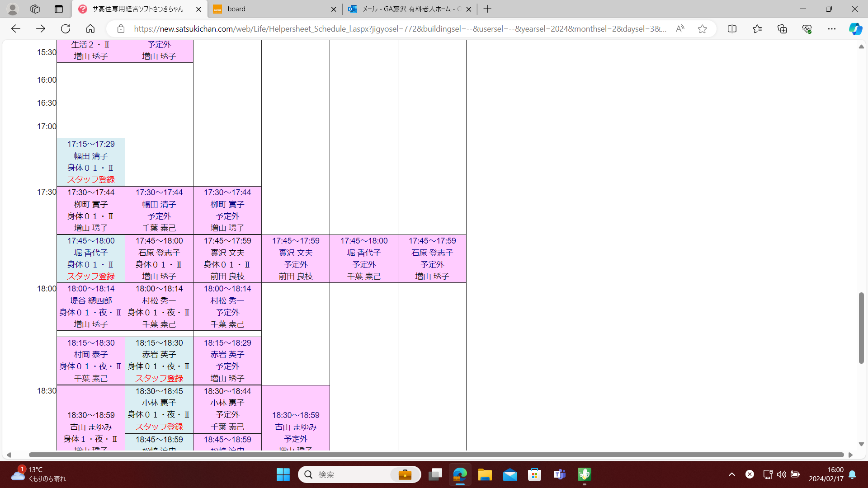Add this page to favorites
The height and width of the screenshot is (488, 868).
(x=702, y=29)
